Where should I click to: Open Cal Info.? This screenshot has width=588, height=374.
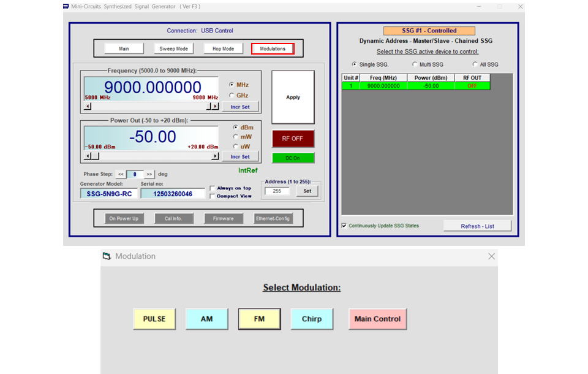(x=173, y=218)
